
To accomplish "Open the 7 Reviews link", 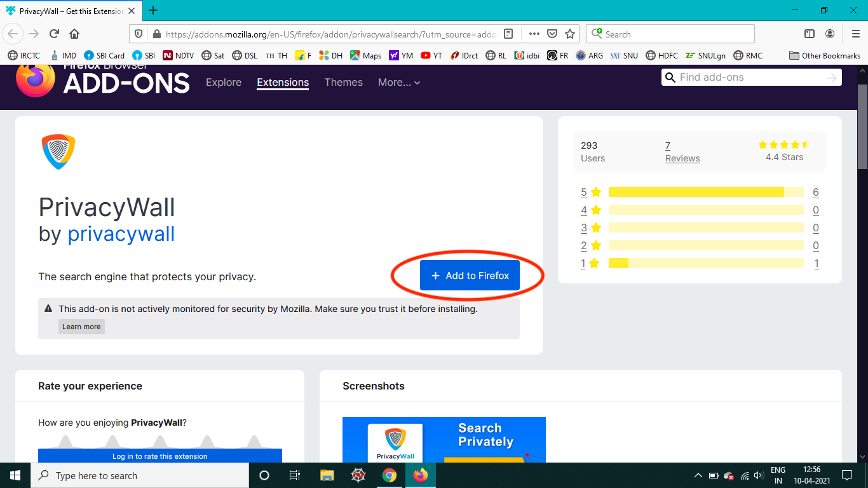I will tap(682, 152).
